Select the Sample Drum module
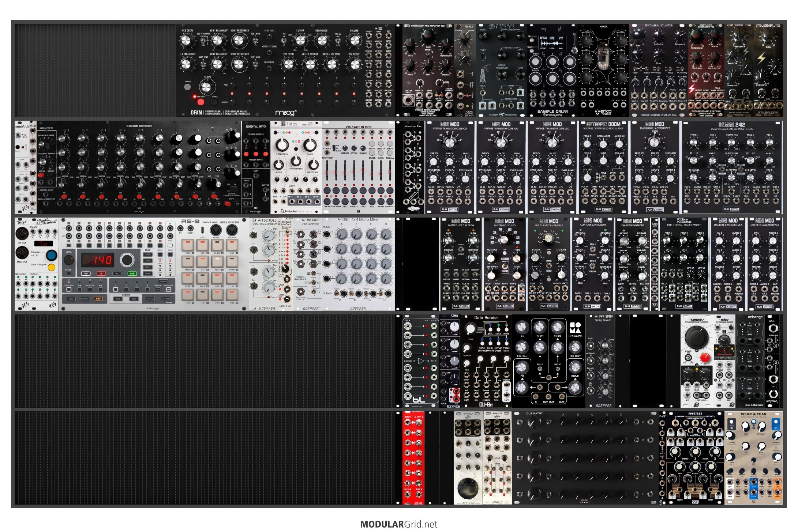This screenshot has width=798, height=532. tap(552, 71)
